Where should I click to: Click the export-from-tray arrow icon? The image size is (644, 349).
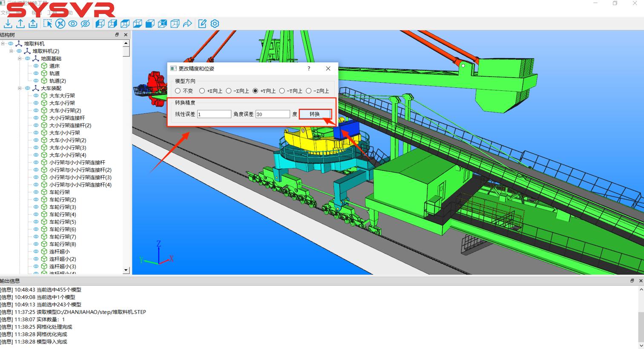pos(33,24)
